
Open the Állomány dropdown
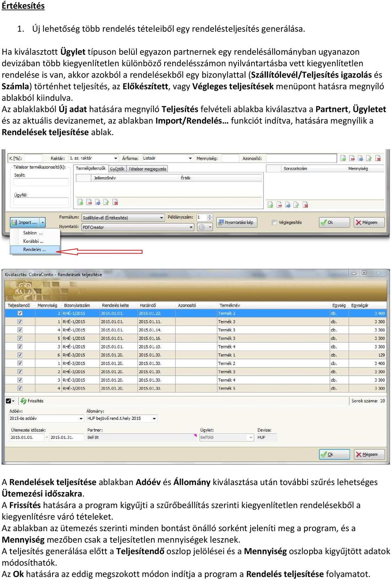pos(154,419)
